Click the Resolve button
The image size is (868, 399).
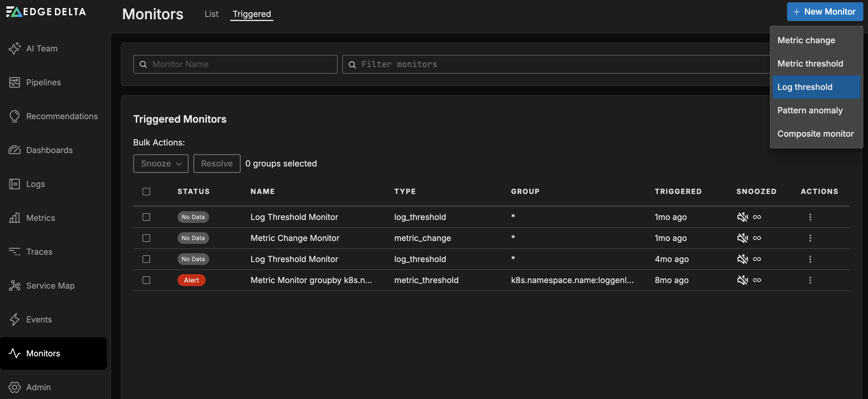pos(217,164)
